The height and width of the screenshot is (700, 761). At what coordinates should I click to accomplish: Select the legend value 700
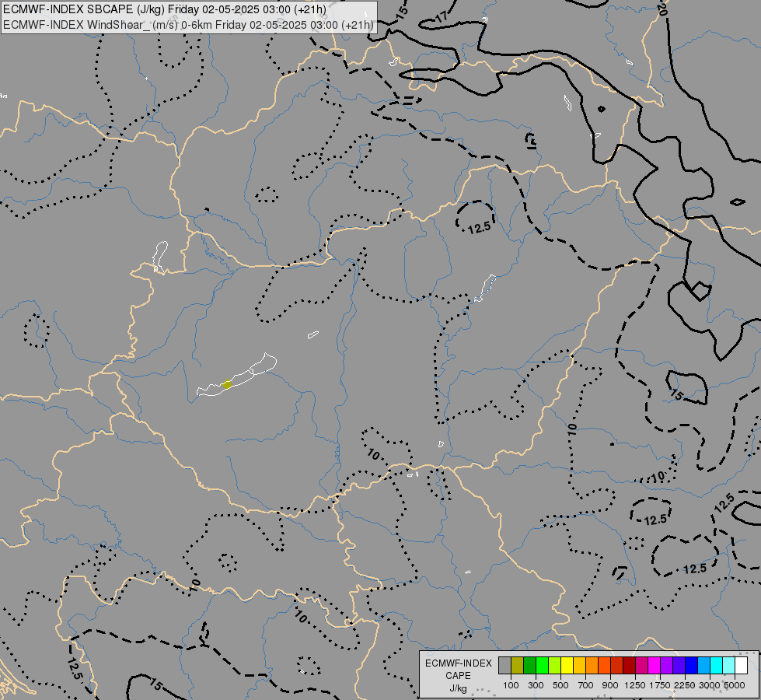tap(586, 685)
